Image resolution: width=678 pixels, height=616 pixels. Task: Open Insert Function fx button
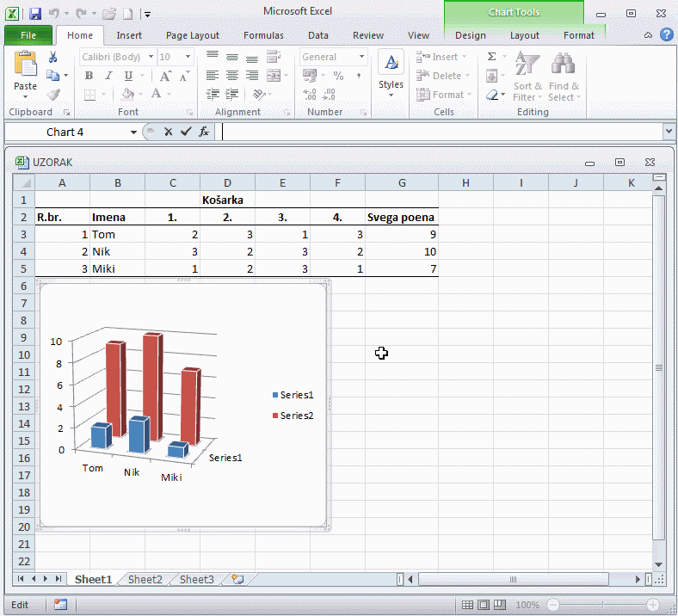point(204,132)
